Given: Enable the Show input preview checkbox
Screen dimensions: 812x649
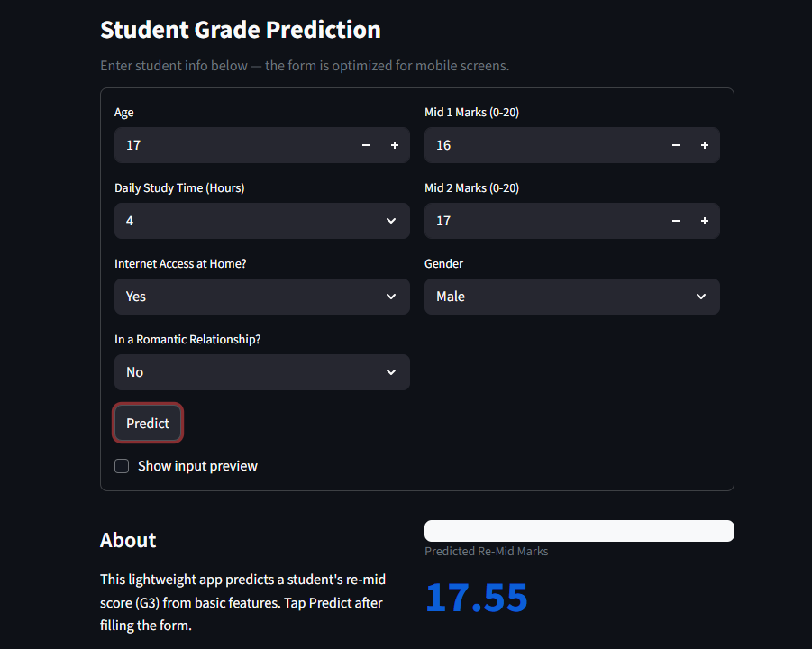Looking at the screenshot, I should (x=122, y=466).
